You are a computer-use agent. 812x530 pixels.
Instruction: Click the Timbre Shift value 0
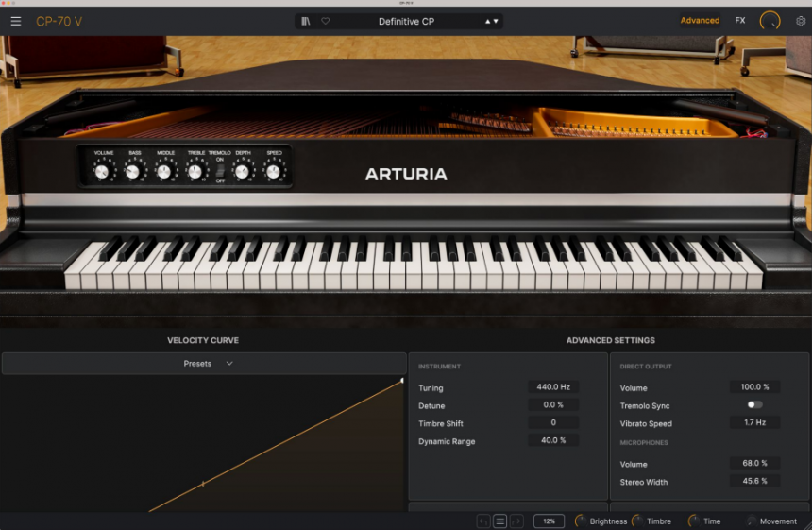click(x=553, y=422)
